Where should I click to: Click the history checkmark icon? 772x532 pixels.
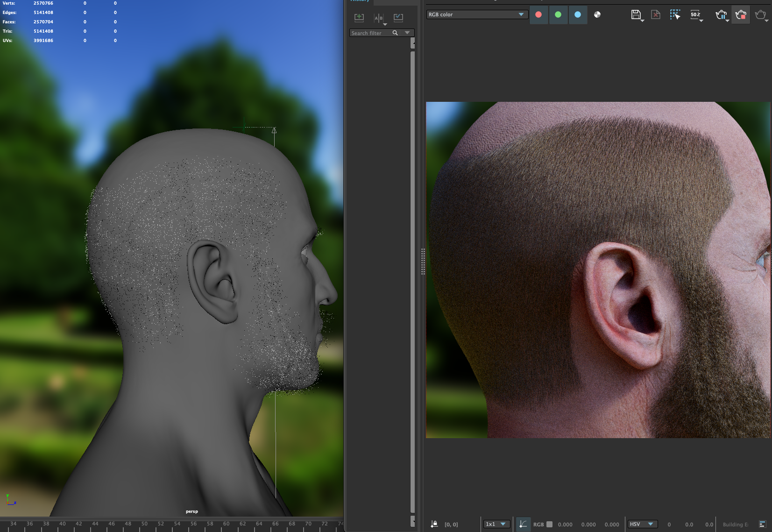click(x=398, y=18)
